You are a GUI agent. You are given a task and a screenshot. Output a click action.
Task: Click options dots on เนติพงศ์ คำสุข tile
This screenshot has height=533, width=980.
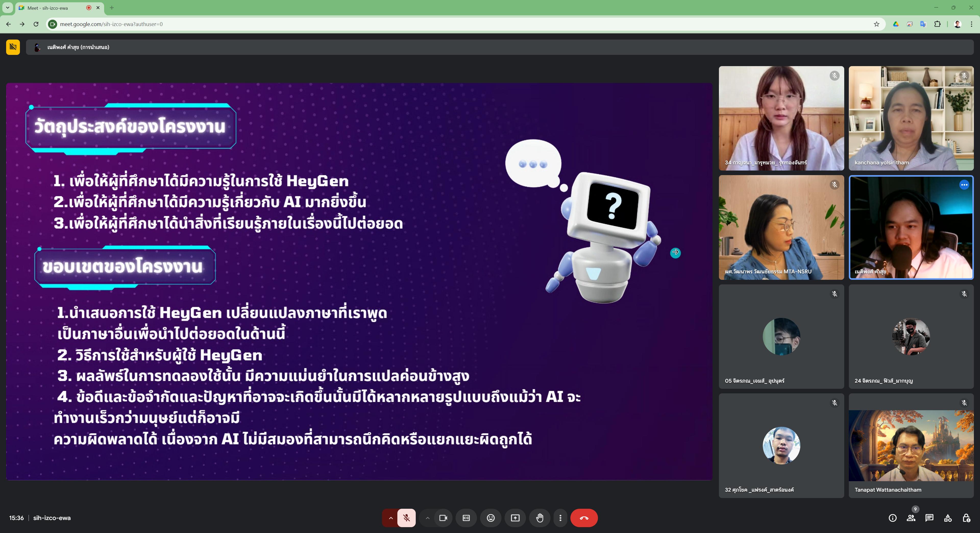(x=964, y=185)
